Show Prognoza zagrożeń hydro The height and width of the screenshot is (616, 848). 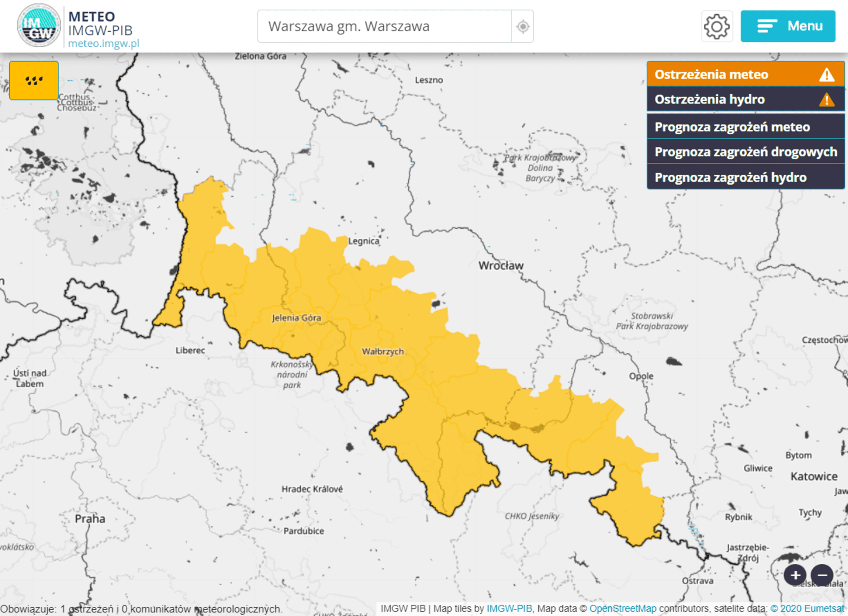tap(730, 178)
